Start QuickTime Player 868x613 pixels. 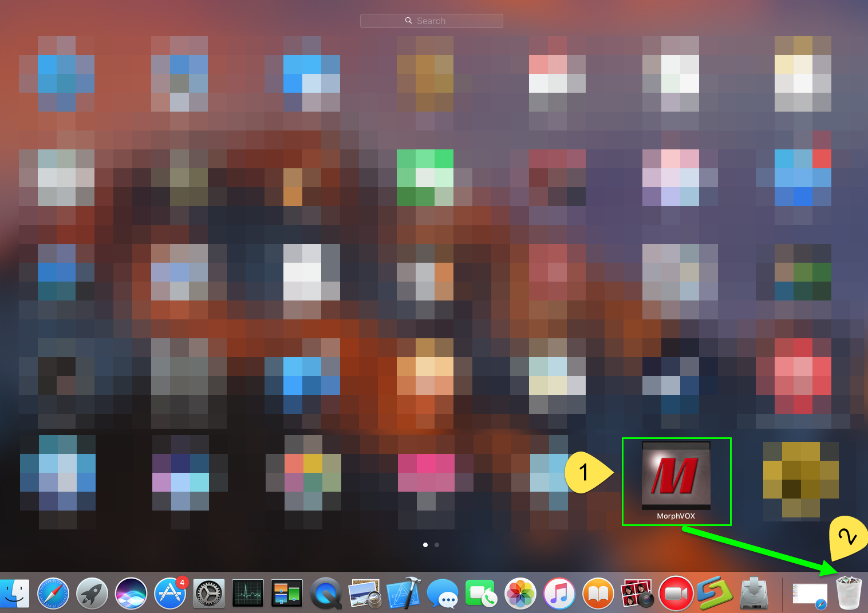325,594
